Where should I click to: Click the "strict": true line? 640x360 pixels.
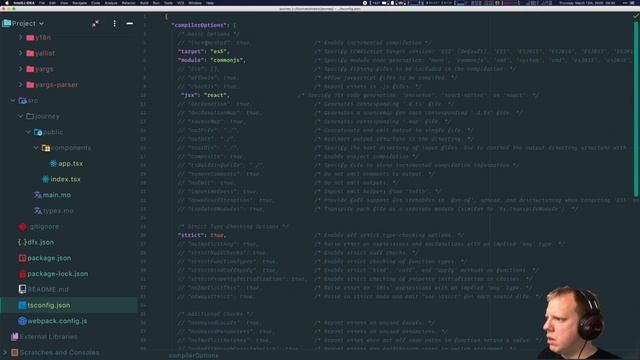tap(202, 235)
